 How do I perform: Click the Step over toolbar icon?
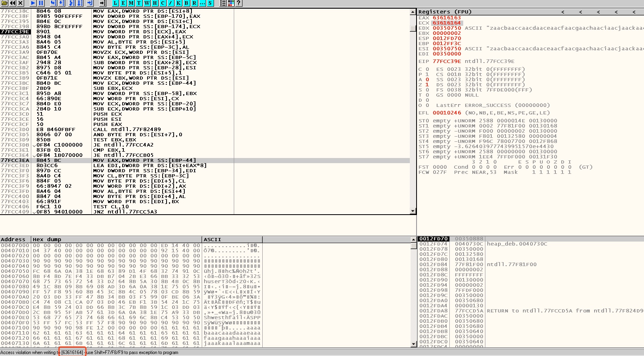click(x=62, y=3)
